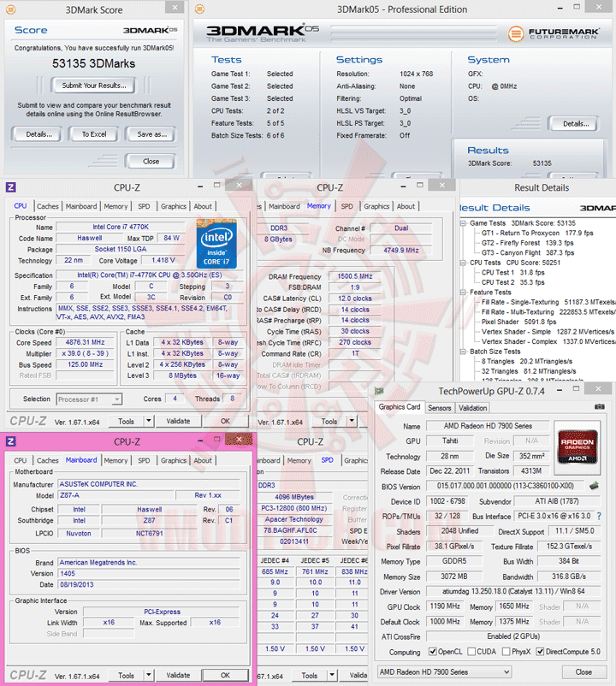Open Tools dropdown arrow in SPD CPU-Z window
Screen dimensions: 616x686
coord(332,675)
